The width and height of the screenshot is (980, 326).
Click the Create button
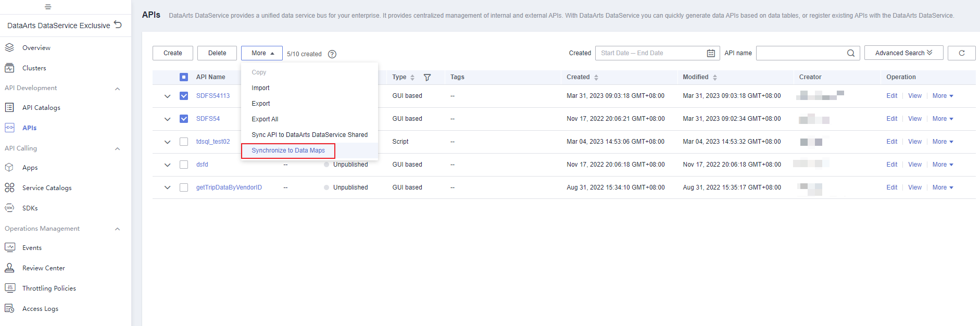[x=173, y=53]
